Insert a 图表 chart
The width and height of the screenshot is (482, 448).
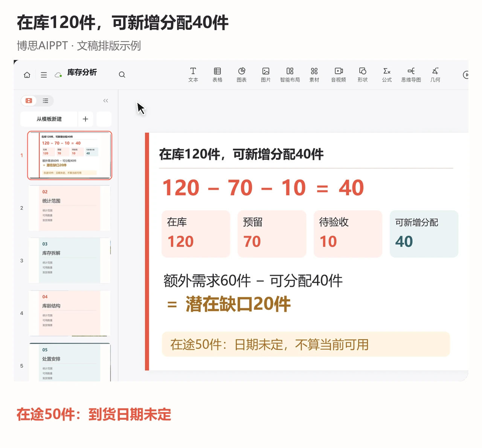coord(242,75)
